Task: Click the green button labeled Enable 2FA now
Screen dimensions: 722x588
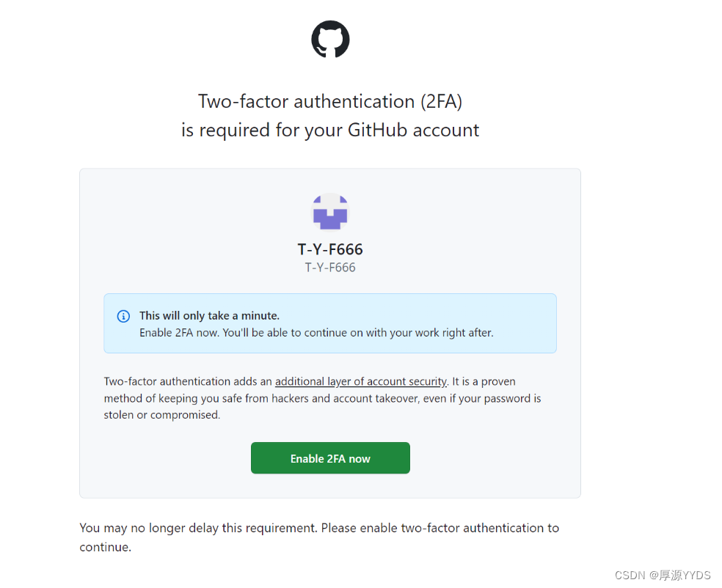Action: (x=330, y=457)
